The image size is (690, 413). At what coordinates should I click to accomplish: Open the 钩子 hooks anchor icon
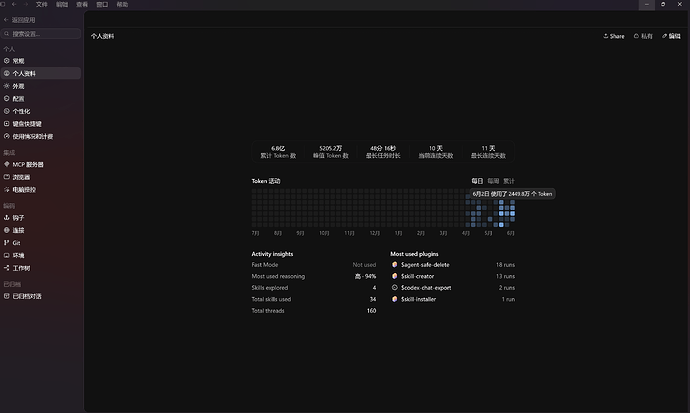(7, 217)
